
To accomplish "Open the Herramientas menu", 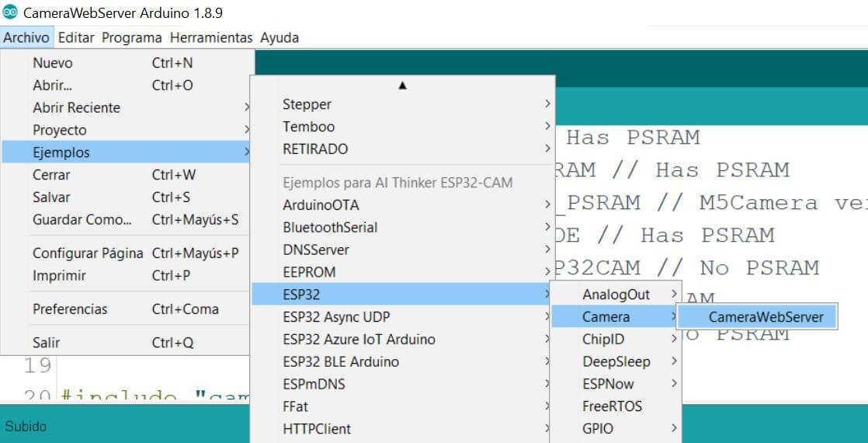I will click(211, 37).
